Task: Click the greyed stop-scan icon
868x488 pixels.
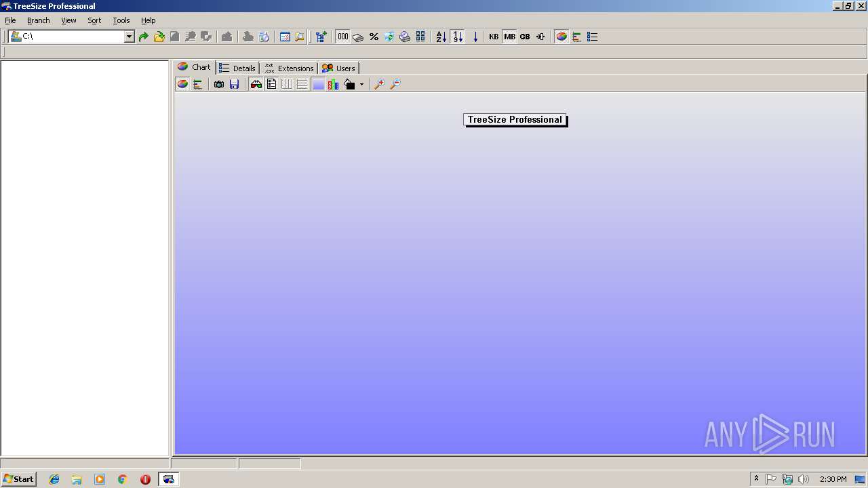Action: (174, 37)
